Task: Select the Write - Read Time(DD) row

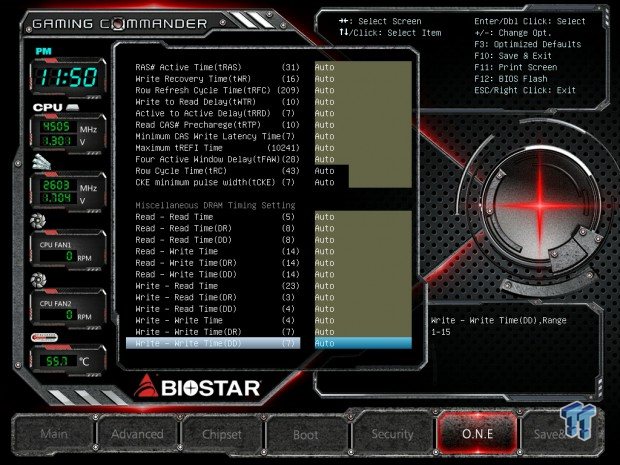Action: point(217,308)
